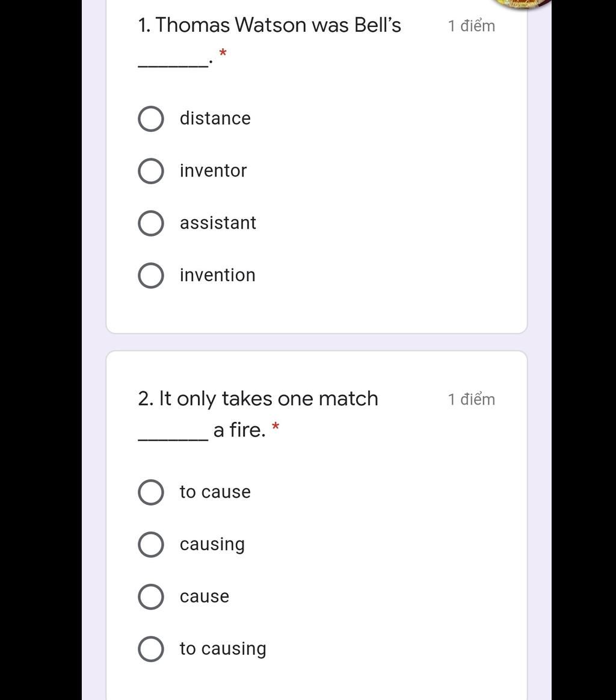Click the 'invention' label text
Viewport: 616px width, 700px height.
(218, 275)
